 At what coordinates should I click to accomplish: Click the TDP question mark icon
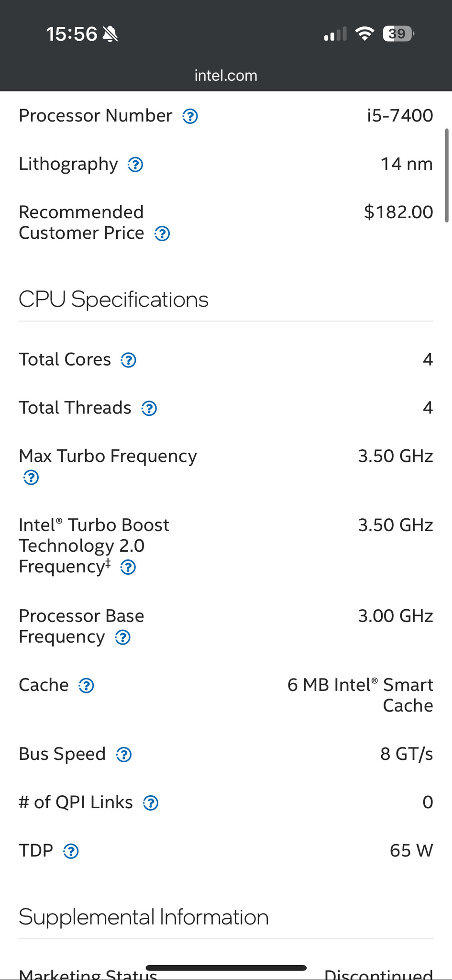click(x=71, y=851)
